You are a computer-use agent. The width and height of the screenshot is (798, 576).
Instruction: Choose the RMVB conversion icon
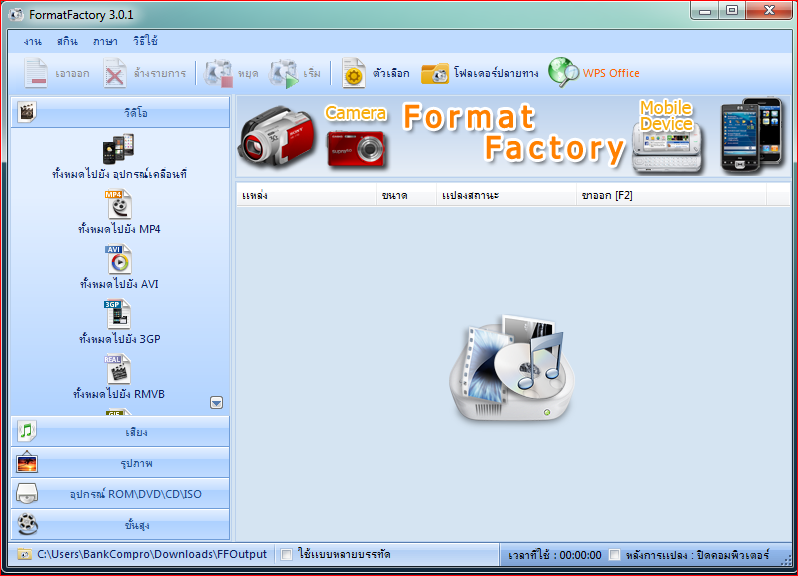119,369
